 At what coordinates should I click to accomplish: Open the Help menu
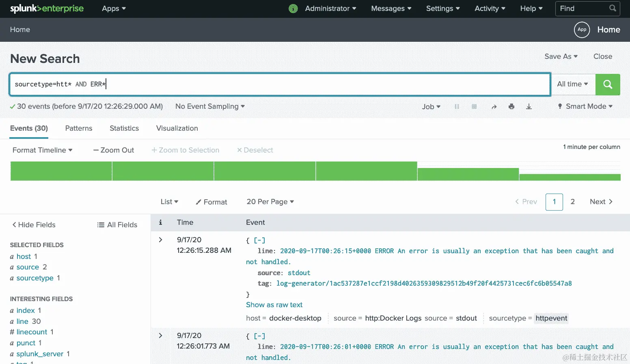point(531,9)
